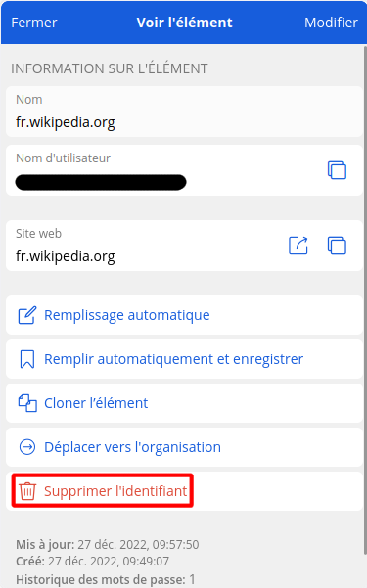Click the bookmark icon for auto-fill and save
The height and width of the screenshot is (588, 367).
[x=27, y=359]
